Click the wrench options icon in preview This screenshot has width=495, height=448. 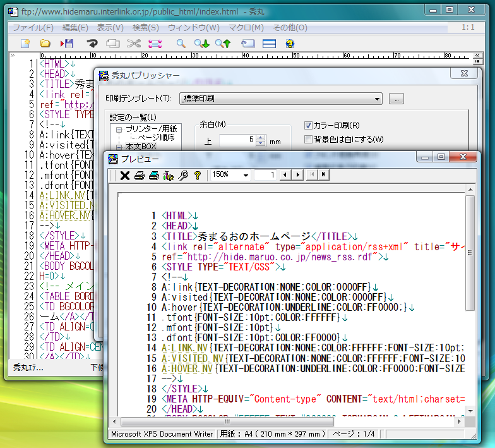tap(183, 176)
